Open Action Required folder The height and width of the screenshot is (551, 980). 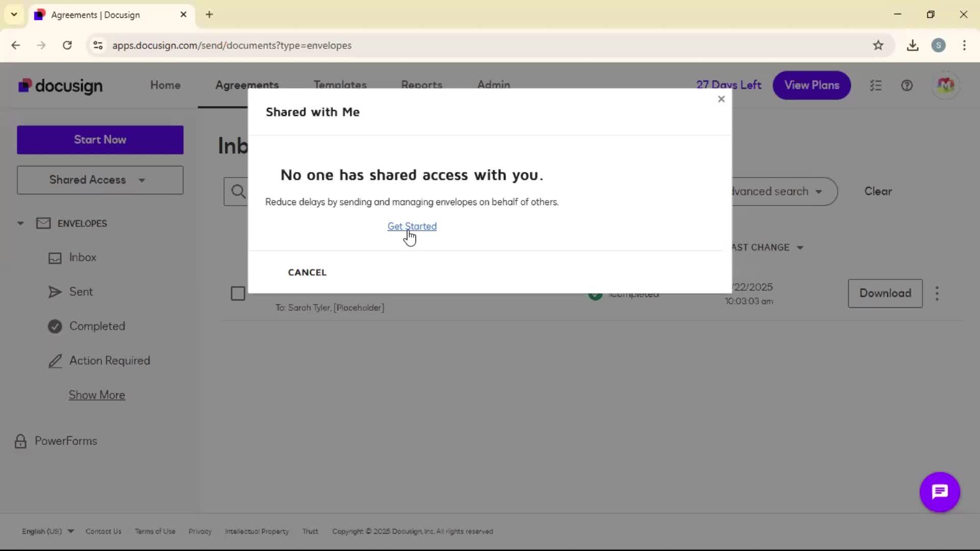point(110,361)
